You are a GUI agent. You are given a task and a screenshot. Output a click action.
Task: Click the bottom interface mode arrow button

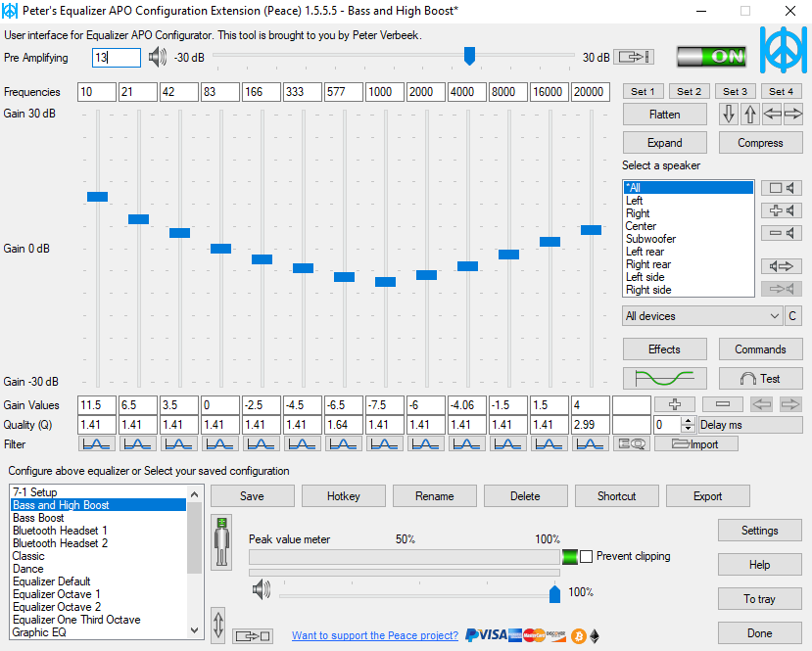click(x=253, y=635)
